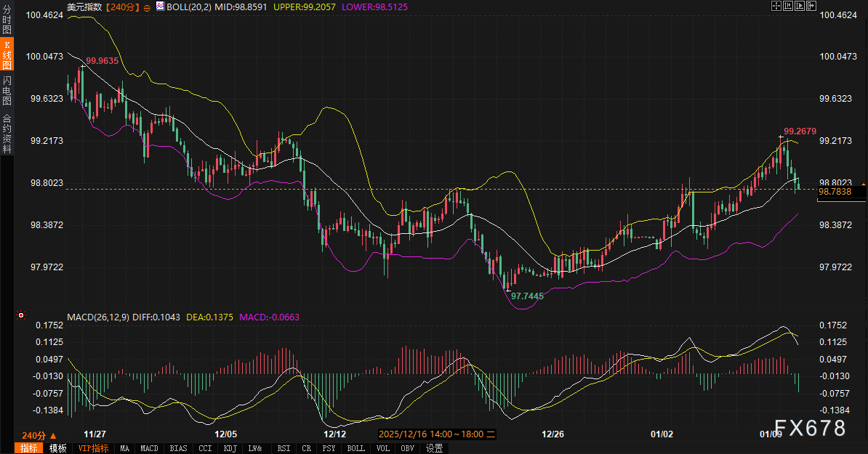
Task: Click the BOLL indicator chart icon
Action: click(160, 6)
